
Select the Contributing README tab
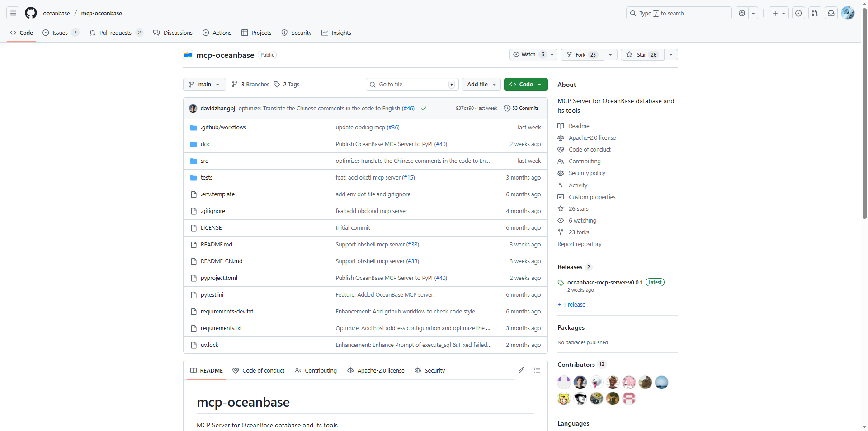[x=316, y=370]
